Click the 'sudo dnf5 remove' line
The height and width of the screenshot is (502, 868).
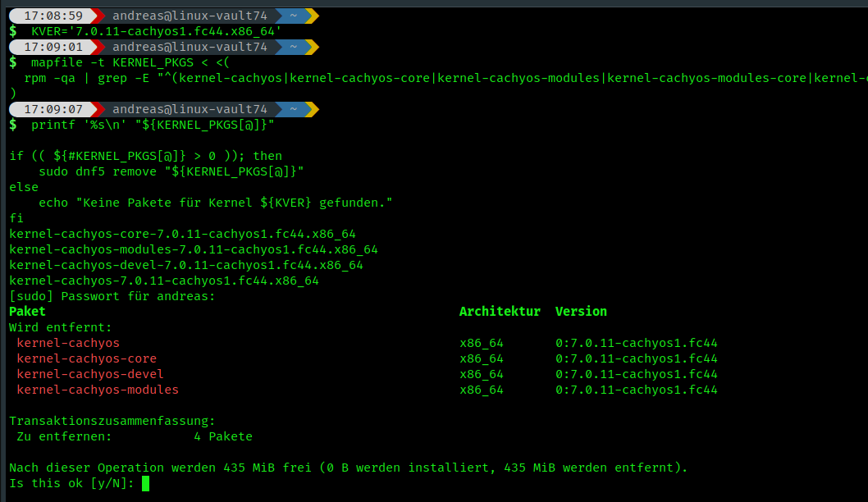click(x=171, y=171)
